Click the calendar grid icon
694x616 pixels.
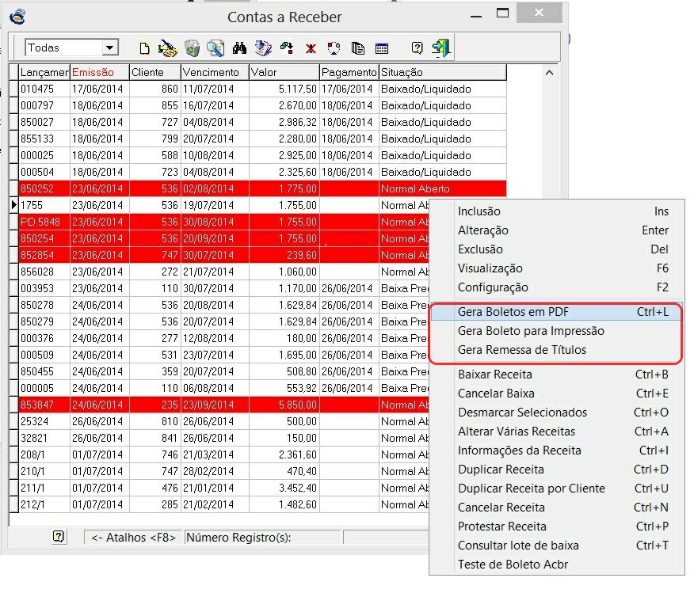pyautogui.click(x=382, y=48)
